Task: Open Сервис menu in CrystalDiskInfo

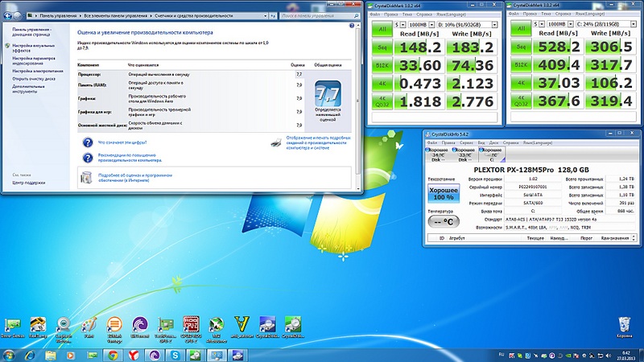Action: (x=466, y=143)
